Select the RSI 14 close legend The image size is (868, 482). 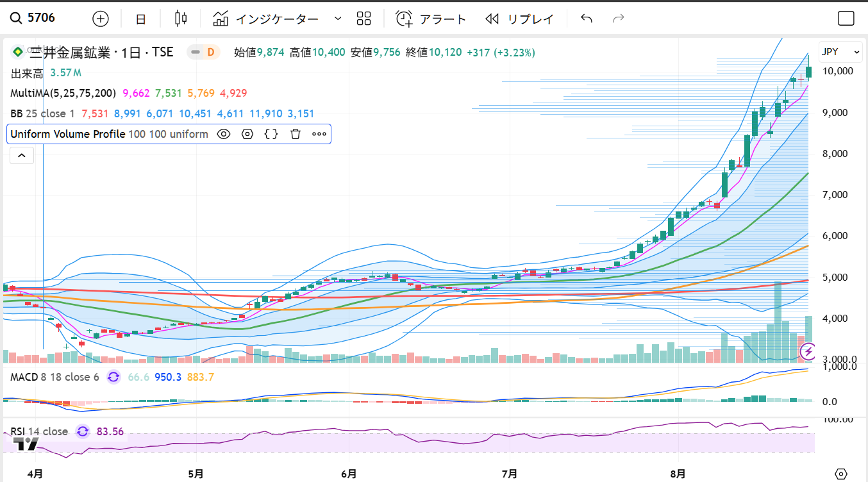tap(39, 431)
